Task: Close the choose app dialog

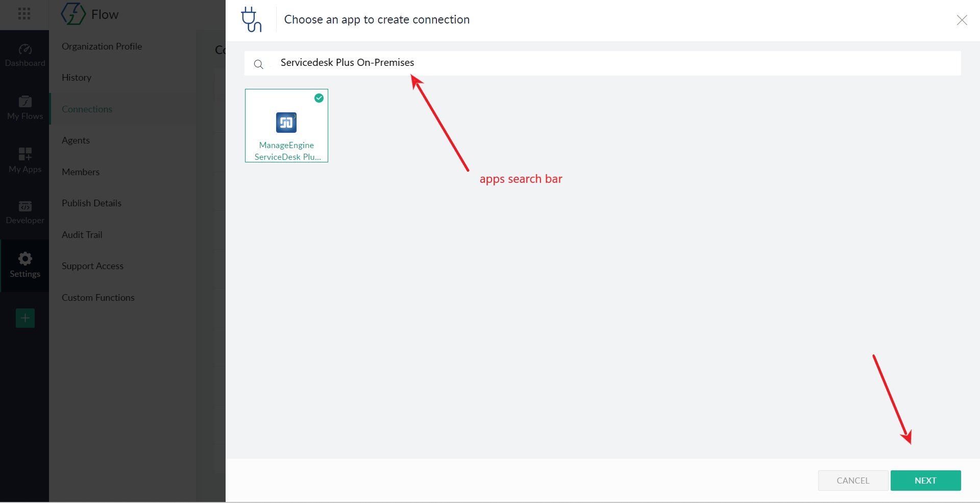Action: click(x=962, y=20)
